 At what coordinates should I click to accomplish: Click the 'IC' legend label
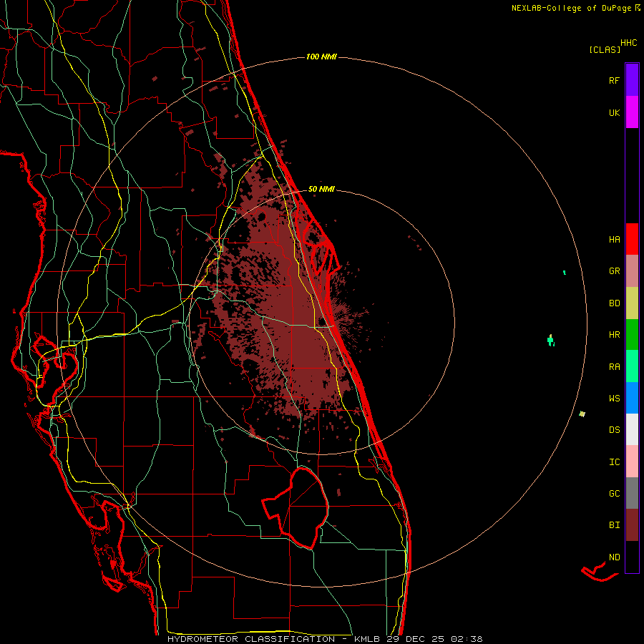click(614, 462)
